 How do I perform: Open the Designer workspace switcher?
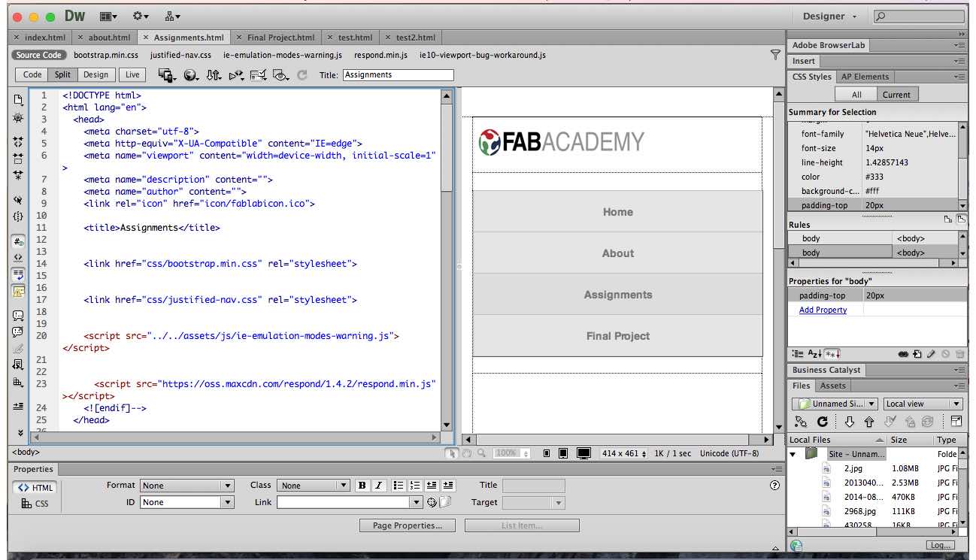point(829,17)
